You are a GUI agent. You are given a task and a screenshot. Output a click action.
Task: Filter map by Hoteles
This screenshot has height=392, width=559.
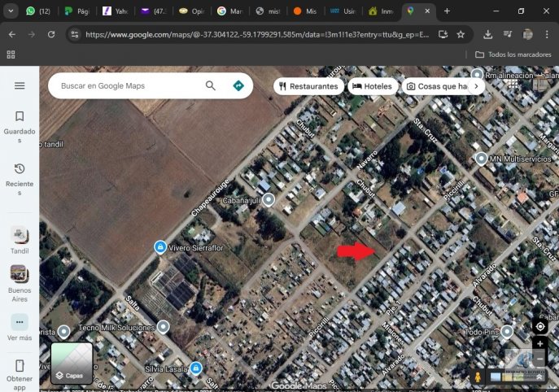[x=372, y=86]
